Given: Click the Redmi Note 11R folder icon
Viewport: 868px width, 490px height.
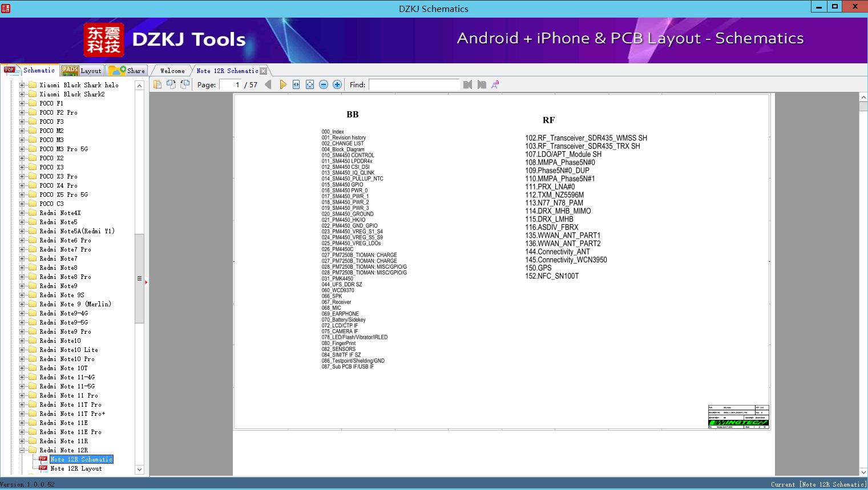Looking at the screenshot, I should tap(33, 441).
